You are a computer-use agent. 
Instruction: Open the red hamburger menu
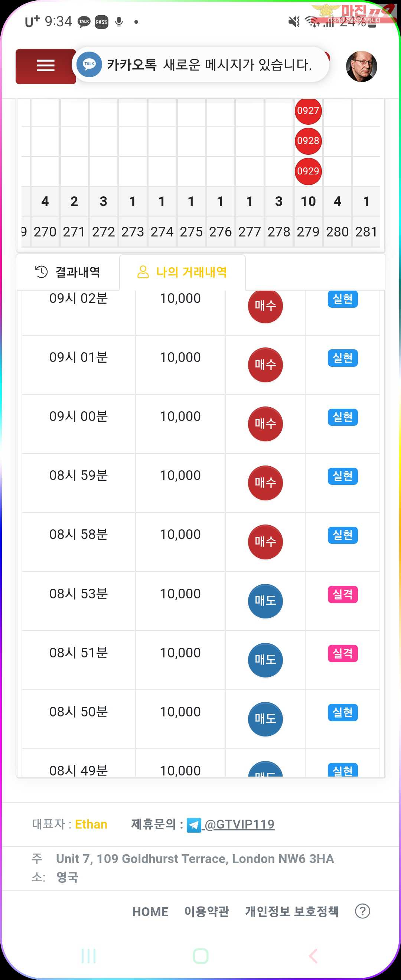(46, 66)
